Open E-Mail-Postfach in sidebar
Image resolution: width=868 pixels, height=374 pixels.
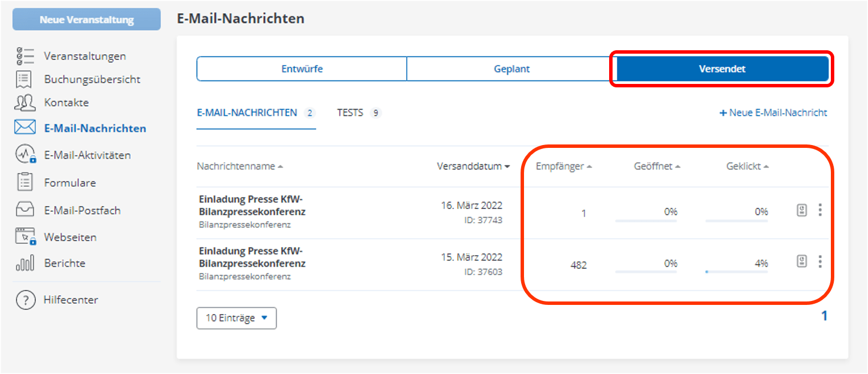point(82,210)
